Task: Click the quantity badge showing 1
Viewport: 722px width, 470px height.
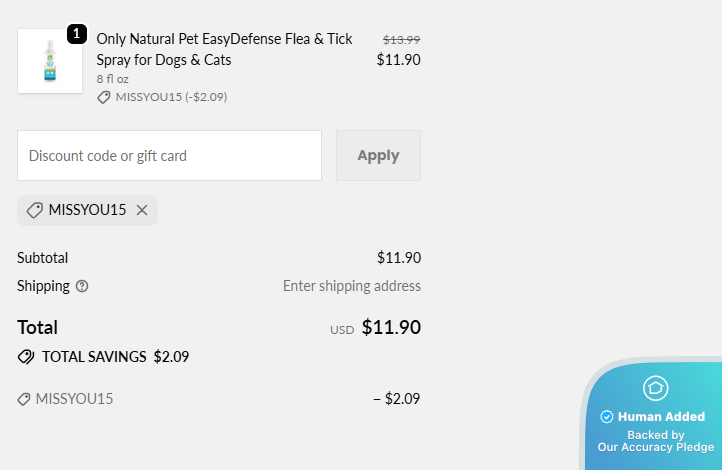Action: click(77, 33)
